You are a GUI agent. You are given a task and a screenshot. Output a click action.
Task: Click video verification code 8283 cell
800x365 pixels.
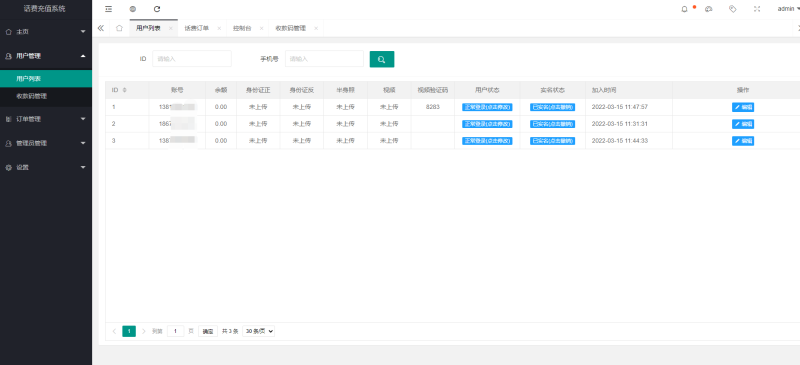433,107
